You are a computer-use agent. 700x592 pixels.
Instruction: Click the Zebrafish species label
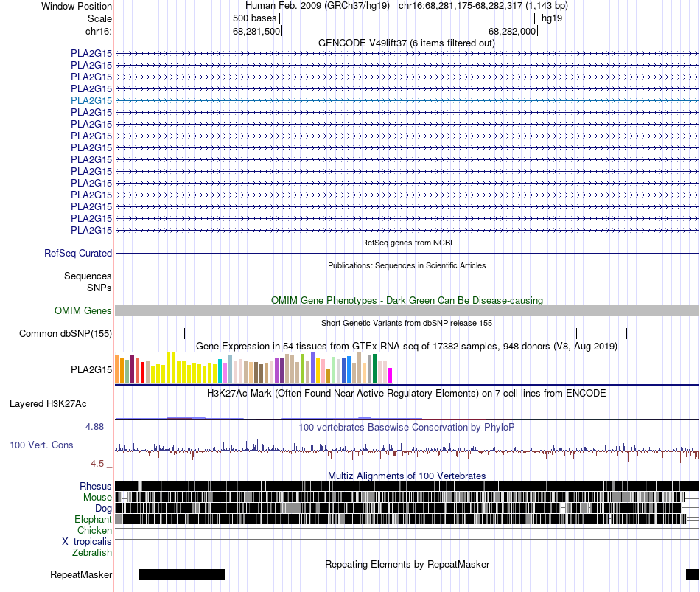pyautogui.click(x=91, y=553)
